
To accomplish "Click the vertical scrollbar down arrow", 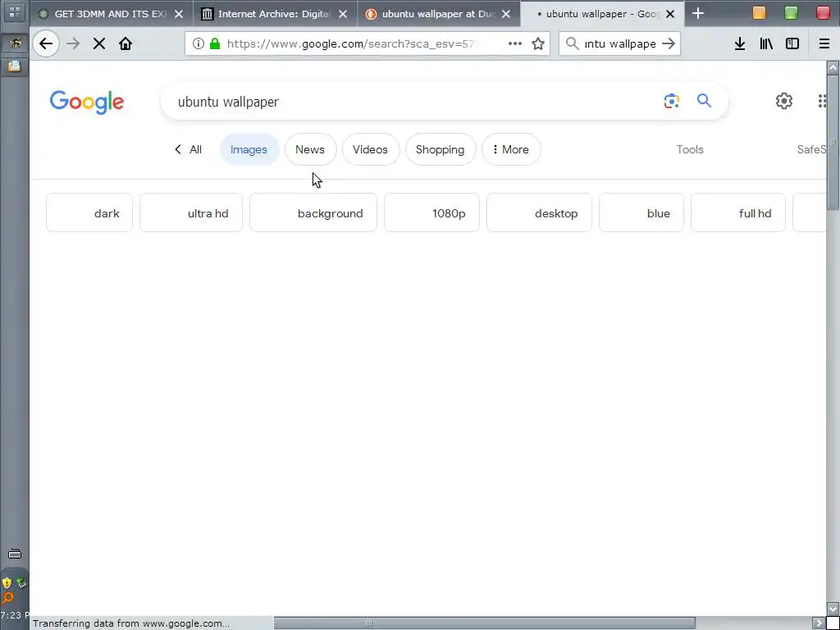I will click(x=833, y=609).
